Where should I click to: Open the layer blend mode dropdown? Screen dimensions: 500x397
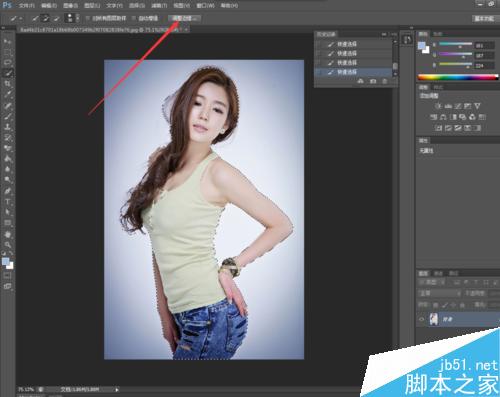coord(440,293)
